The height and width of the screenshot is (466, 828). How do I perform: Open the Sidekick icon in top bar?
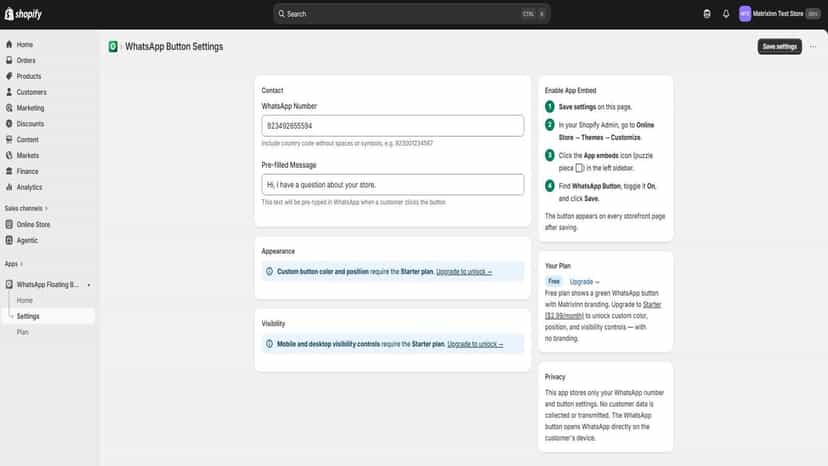pos(707,14)
